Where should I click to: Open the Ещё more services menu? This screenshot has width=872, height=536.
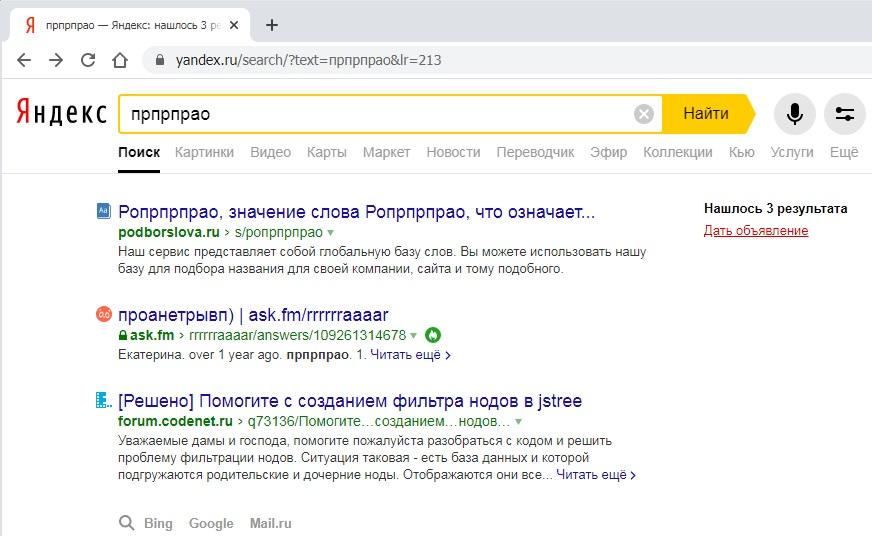[844, 152]
